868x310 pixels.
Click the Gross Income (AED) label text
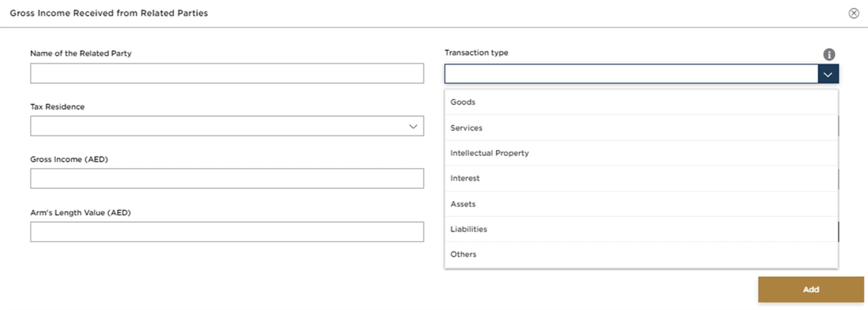pos(68,159)
